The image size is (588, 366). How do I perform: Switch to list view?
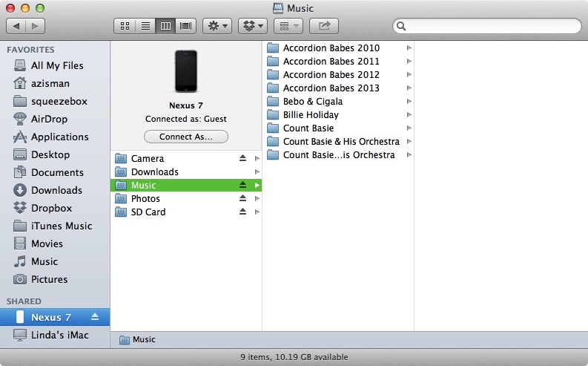pos(145,26)
